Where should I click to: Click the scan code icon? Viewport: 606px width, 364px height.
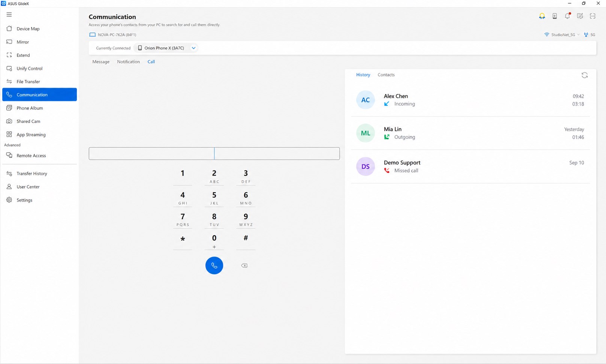click(x=593, y=16)
